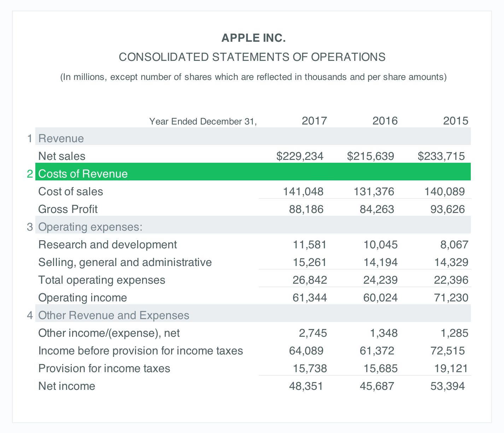Select row number 2 beside Costs of Revenue

point(30,174)
